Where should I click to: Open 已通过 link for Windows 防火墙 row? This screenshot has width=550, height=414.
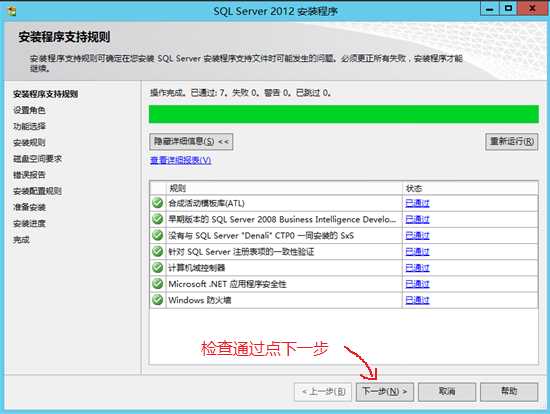tap(417, 300)
